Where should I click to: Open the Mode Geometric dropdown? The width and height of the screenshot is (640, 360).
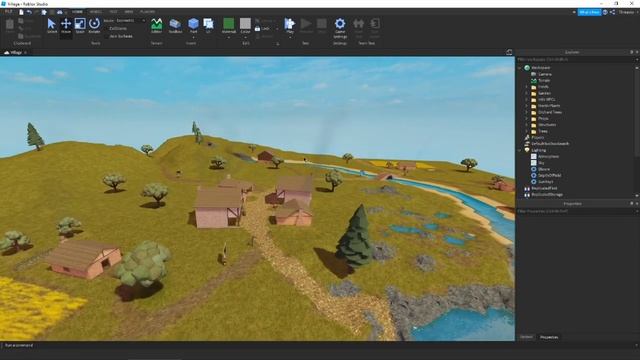coord(130,20)
